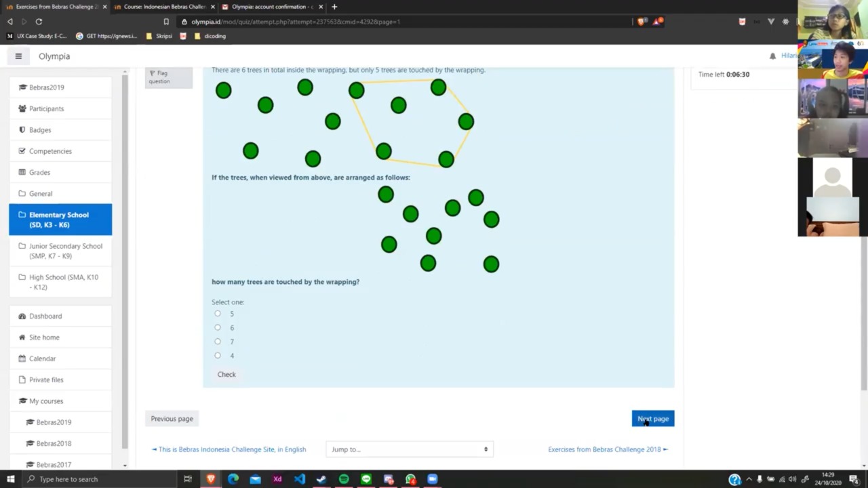
Task: Click the browser back arrow
Action: [x=9, y=22]
